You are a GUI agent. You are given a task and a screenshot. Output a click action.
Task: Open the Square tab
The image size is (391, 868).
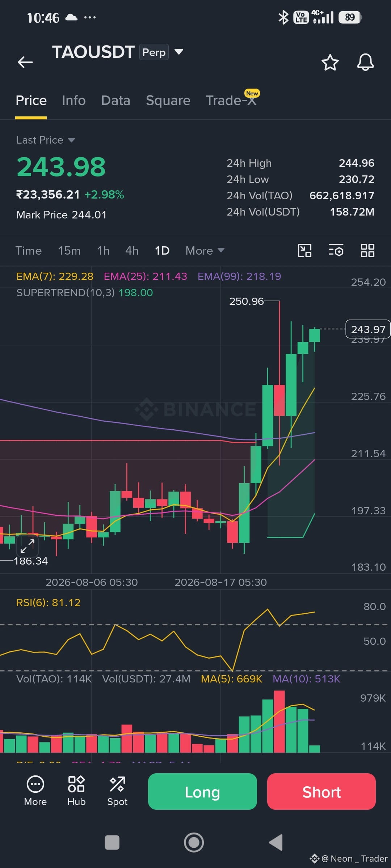click(x=168, y=101)
